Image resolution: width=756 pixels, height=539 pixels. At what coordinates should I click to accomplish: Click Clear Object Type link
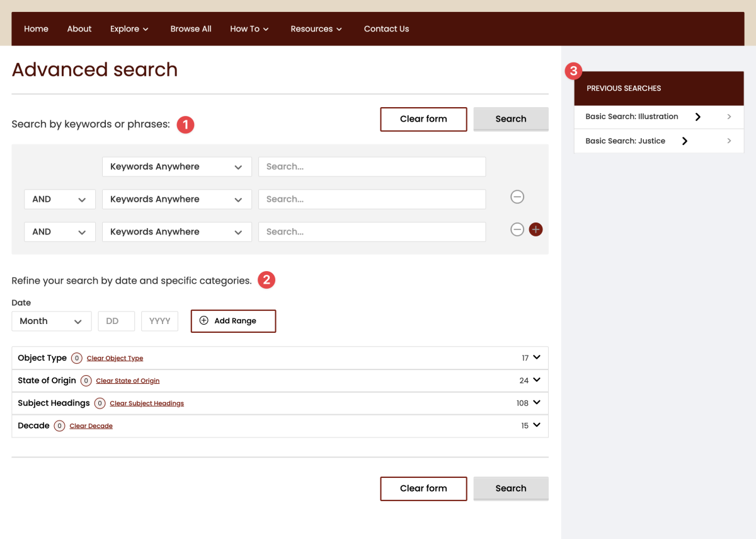(115, 359)
